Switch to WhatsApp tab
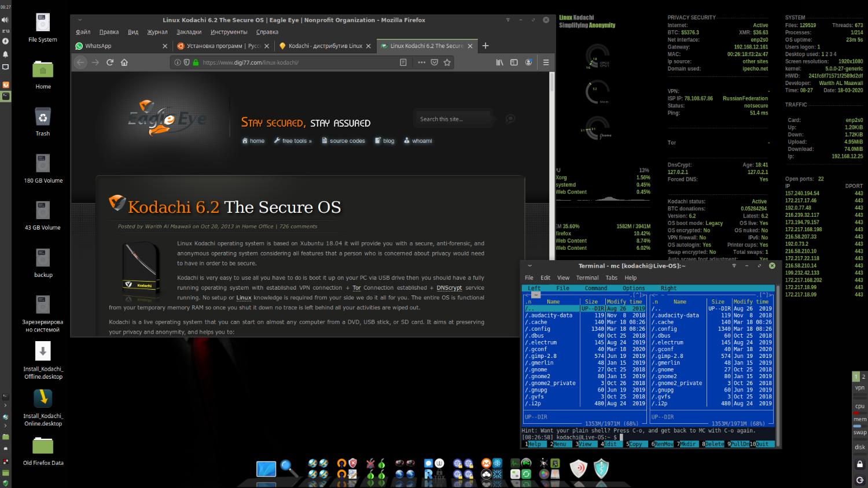 coord(120,46)
